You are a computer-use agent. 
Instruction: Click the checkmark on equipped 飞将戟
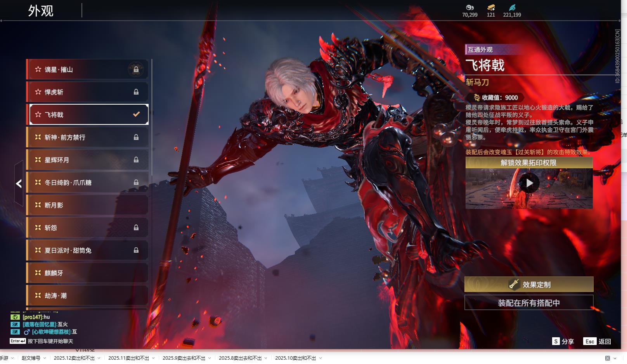pyautogui.click(x=136, y=114)
